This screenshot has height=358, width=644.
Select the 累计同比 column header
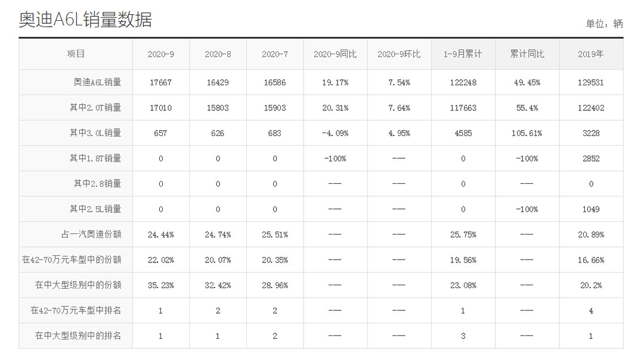pos(527,54)
